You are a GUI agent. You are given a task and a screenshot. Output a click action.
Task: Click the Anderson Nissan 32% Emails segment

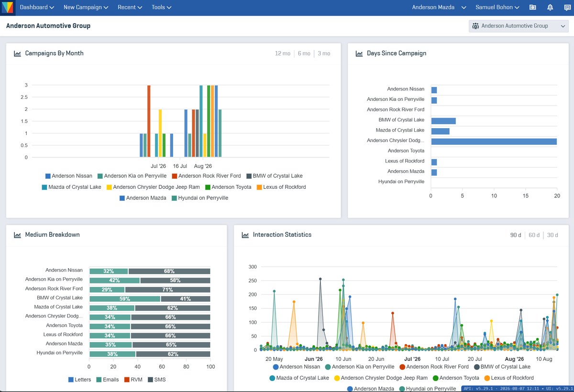[109, 271]
